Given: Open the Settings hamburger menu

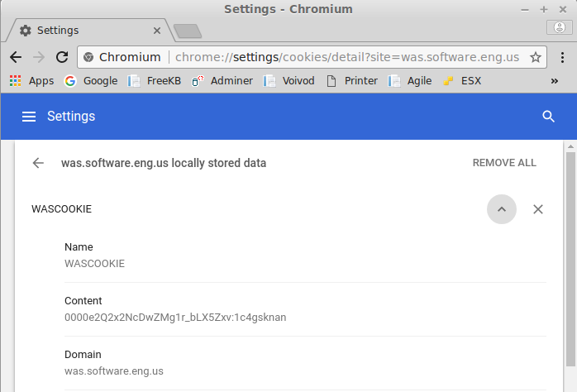Looking at the screenshot, I should (x=29, y=117).
